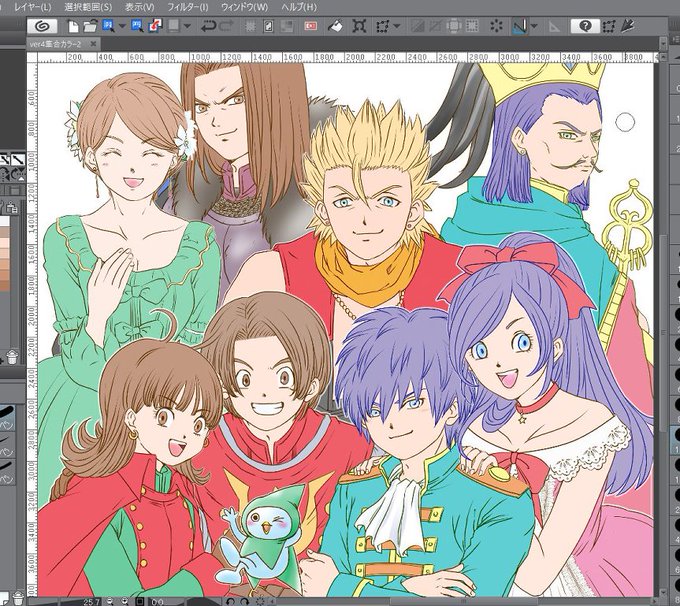This screenshot has height=606, width=680.
Task: Close the ver4集合カラー-2 canvas tab
Action: (x=93, y=44)
